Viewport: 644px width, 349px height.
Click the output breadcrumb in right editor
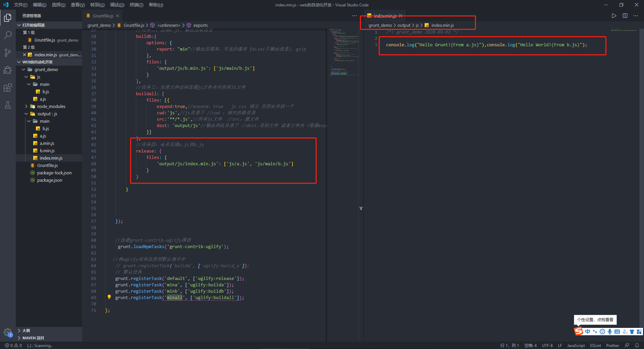(x=404, y=25)
